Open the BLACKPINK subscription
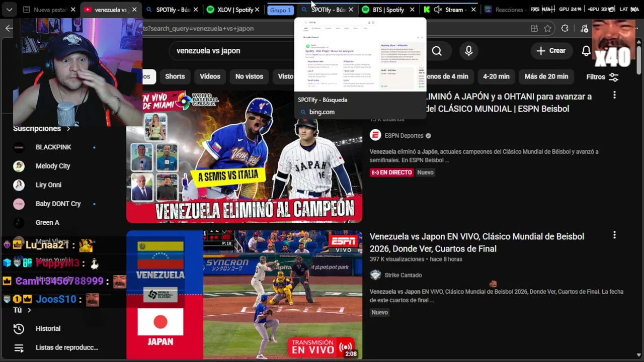 pyautogui.click(x=53, y=147)
